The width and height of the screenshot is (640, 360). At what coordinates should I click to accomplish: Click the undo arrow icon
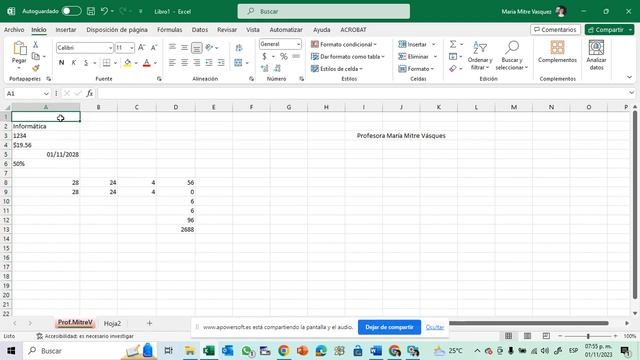tap(104, 11)
